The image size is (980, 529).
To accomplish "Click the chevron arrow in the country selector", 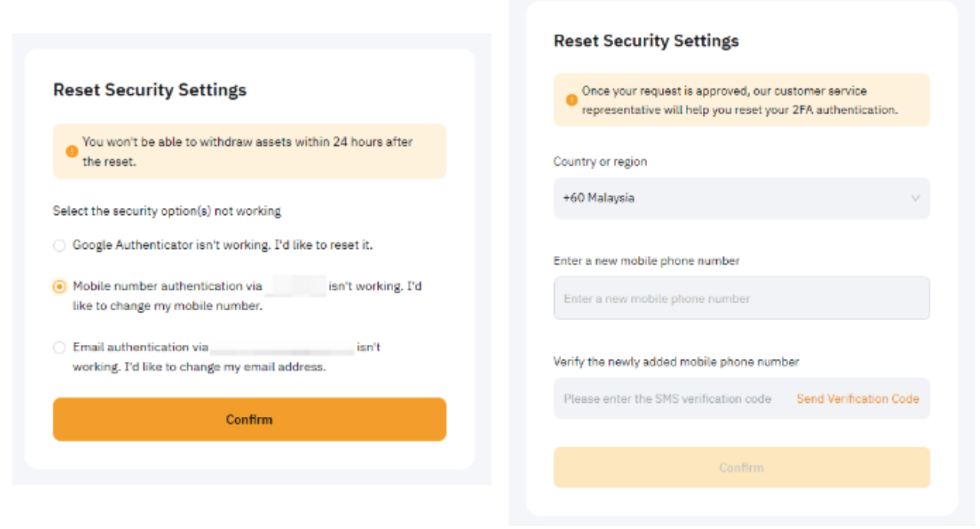I will (x=915, y=199).
